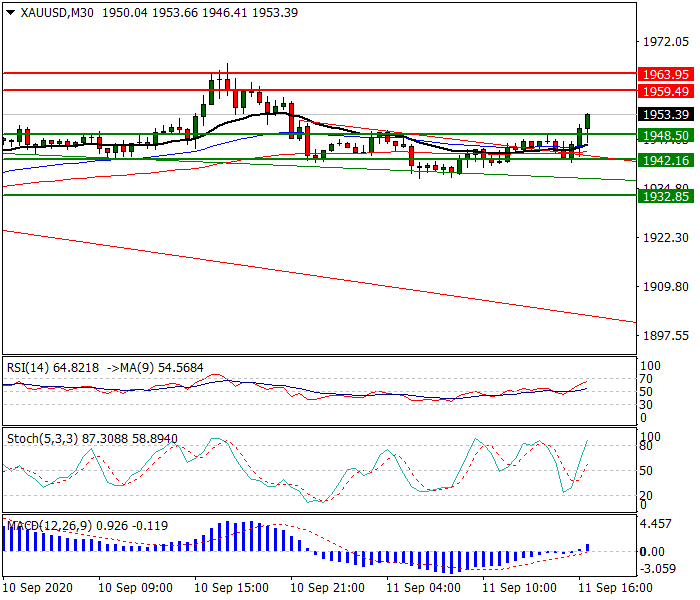Click the 11 Sep 16:00 time label
This screenshot has height=600, width=700.
(x=615, y=588)
